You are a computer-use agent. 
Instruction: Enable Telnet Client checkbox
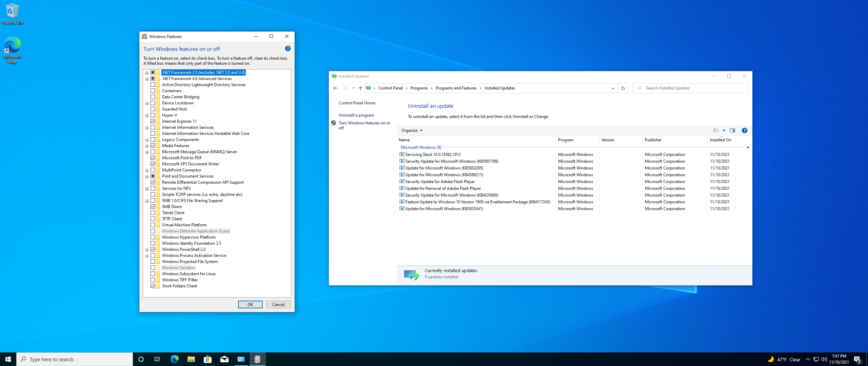153,213
